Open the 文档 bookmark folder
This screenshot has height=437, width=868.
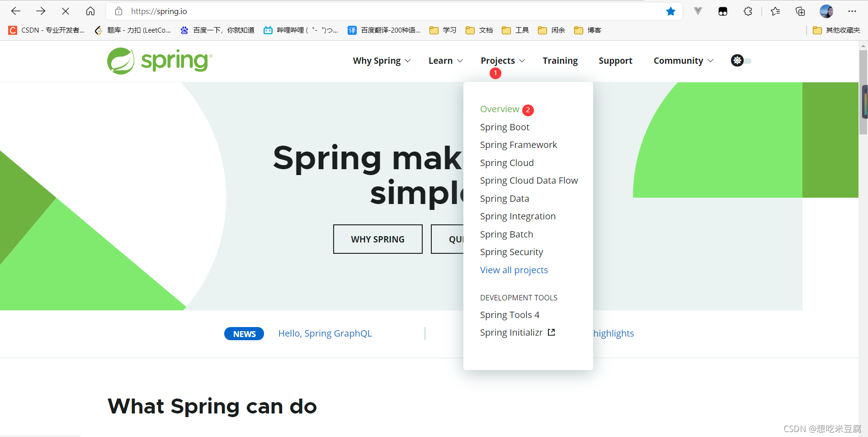[479, 30]
